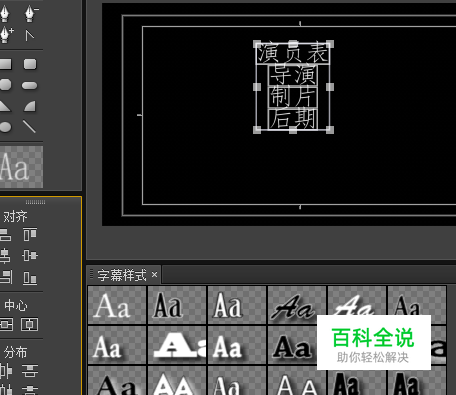Align selected objects to top edges

pos(30,235)
